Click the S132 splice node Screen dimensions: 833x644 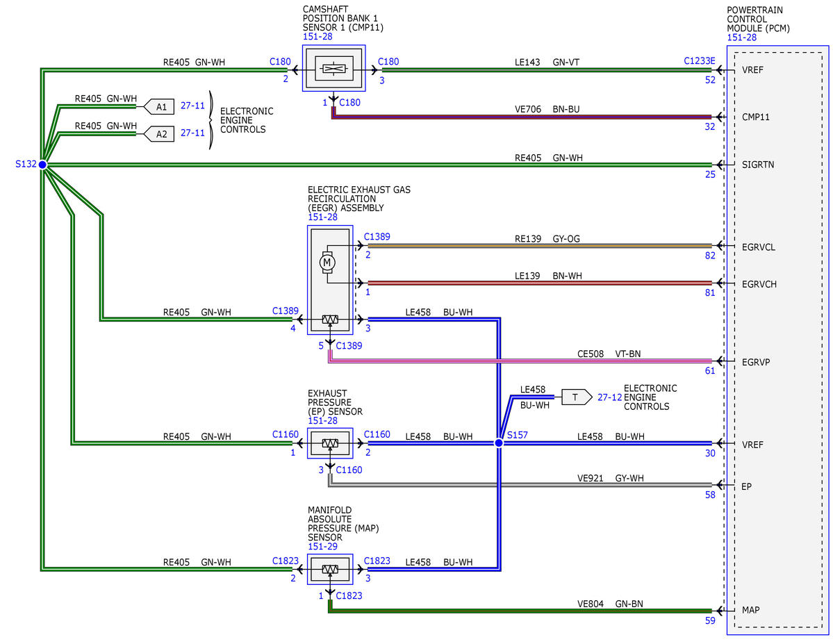pos(42,165)
